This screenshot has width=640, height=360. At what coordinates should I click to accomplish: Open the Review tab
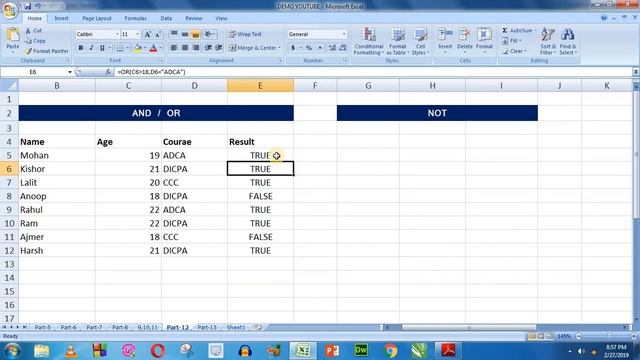[193, 18]
